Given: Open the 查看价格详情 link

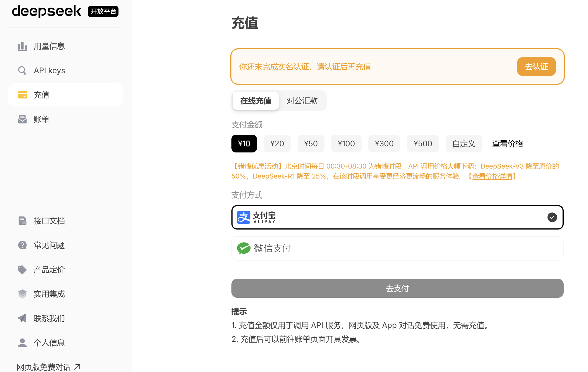Looking at the screenshot, I should point(492,176).
